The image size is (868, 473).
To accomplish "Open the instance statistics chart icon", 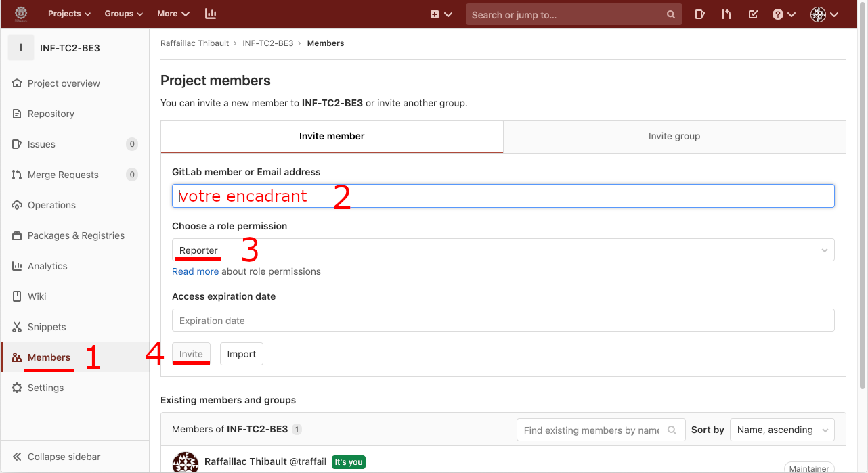I will click(x=211, y=14).
